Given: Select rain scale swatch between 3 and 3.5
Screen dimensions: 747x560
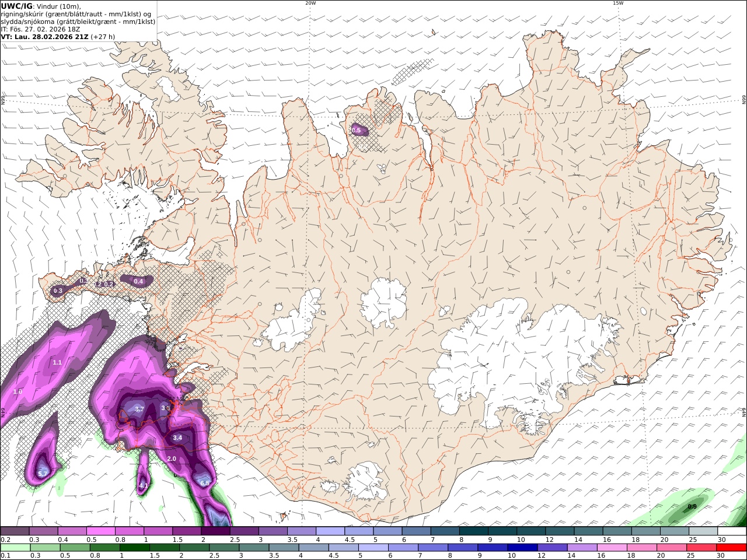Looking at the screenshot, I should click(254, 548).
